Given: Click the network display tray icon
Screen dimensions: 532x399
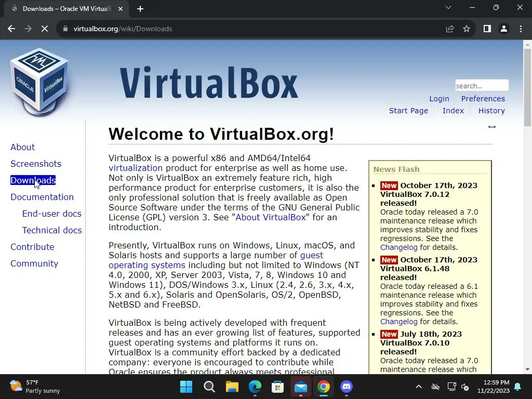Looking at the screenshot, I should point(451,387).
